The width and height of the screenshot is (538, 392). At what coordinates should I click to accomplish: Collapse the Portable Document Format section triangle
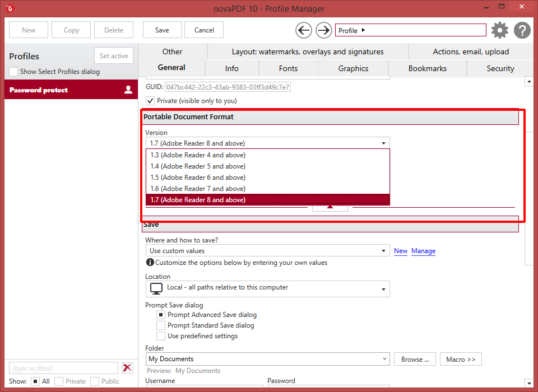click(x=330, y=207)
